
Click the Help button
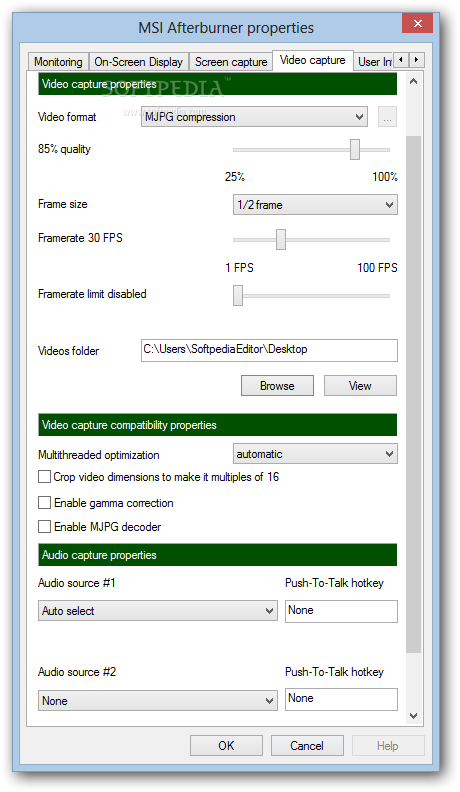[388, 746]
